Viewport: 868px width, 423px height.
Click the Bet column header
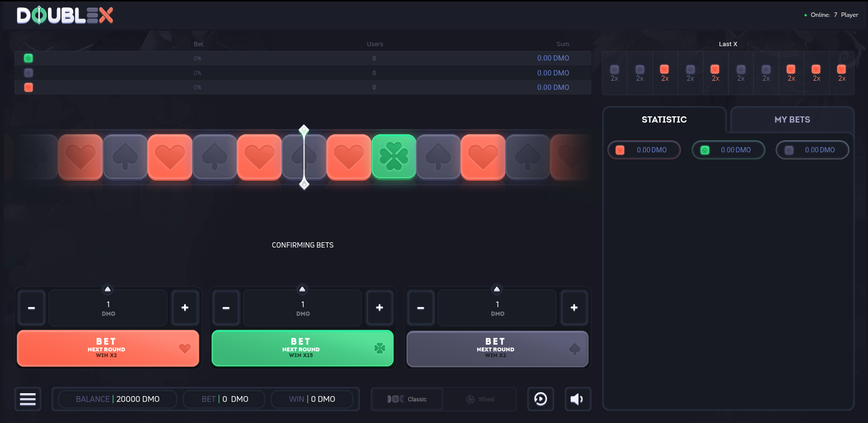[198, 44]
